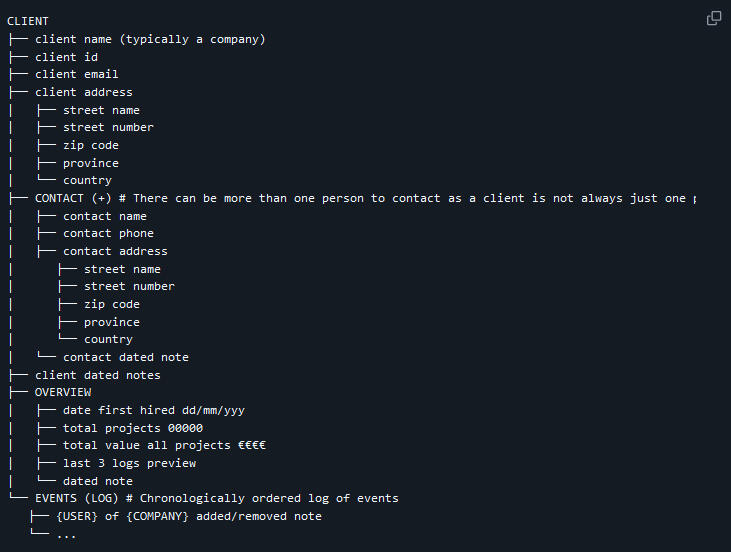The image size is (731, 552).
Task: Click the client address node
Action: (83, 92)
